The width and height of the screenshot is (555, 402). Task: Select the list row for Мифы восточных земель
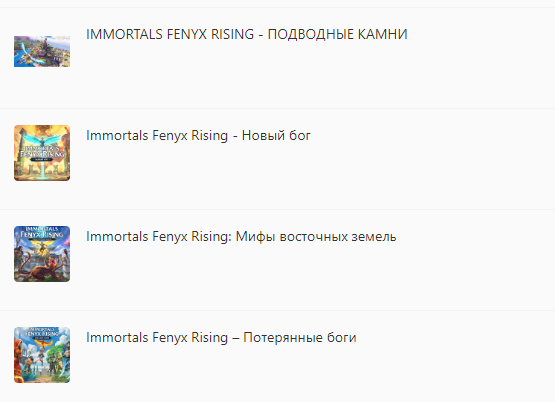tap(278, 260)
